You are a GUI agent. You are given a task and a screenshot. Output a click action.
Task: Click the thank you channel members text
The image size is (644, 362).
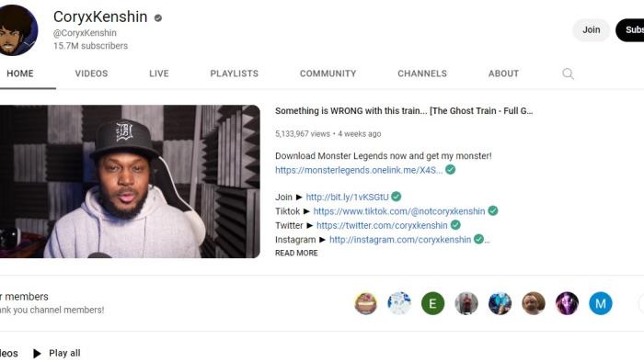coord(52,310)
